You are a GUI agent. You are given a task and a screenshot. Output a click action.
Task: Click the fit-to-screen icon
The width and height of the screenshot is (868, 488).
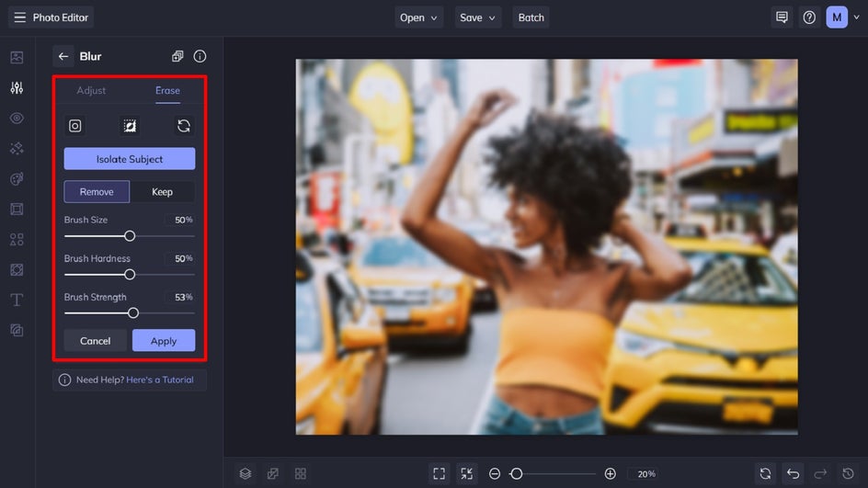(439, 474)
